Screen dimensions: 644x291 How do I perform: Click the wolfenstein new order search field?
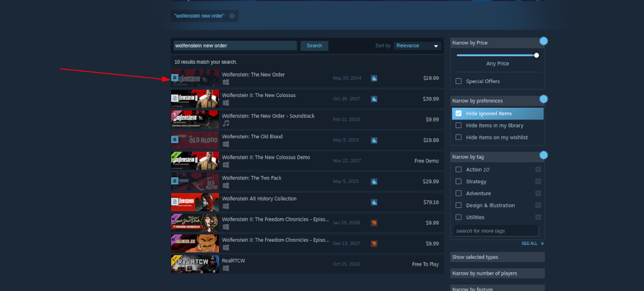235,46
